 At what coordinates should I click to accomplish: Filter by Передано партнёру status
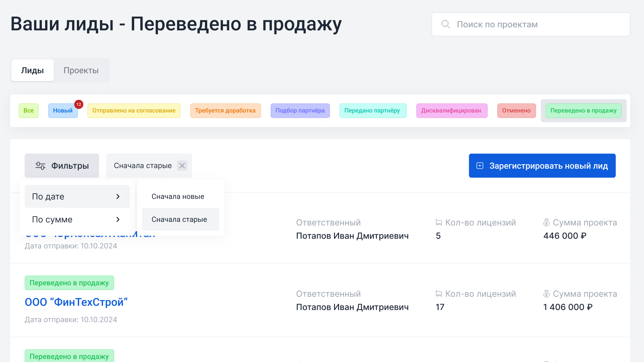[373, 111]
